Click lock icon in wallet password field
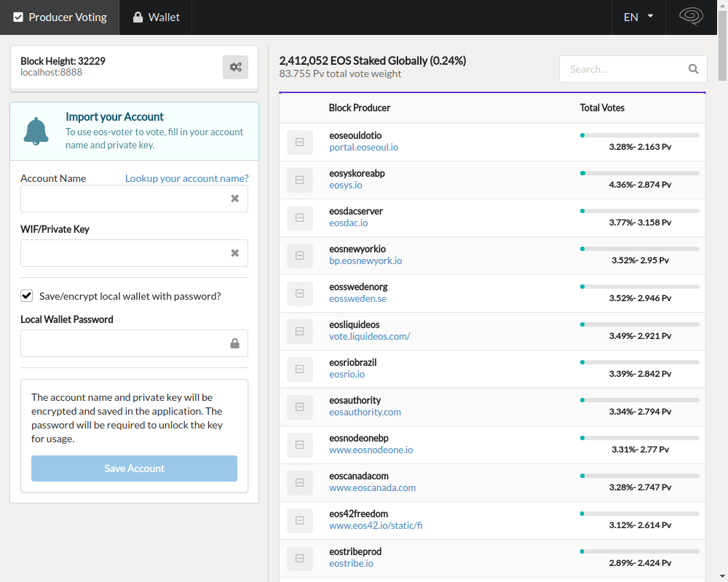This screenshot has width=728, height=582. click(x=234, y=343)
